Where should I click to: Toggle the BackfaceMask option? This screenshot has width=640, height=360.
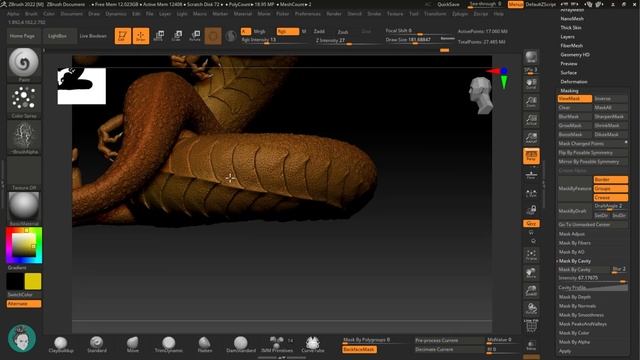tap(359, 349)
